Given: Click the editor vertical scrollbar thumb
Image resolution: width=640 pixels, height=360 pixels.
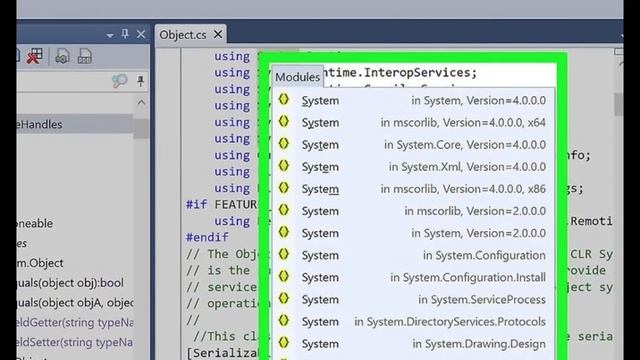Looking at the screenshot, I should click(618, 104).
